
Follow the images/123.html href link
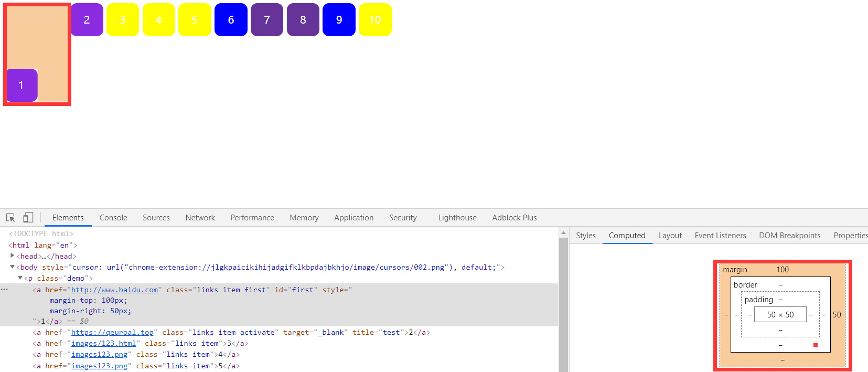[103, 343]
